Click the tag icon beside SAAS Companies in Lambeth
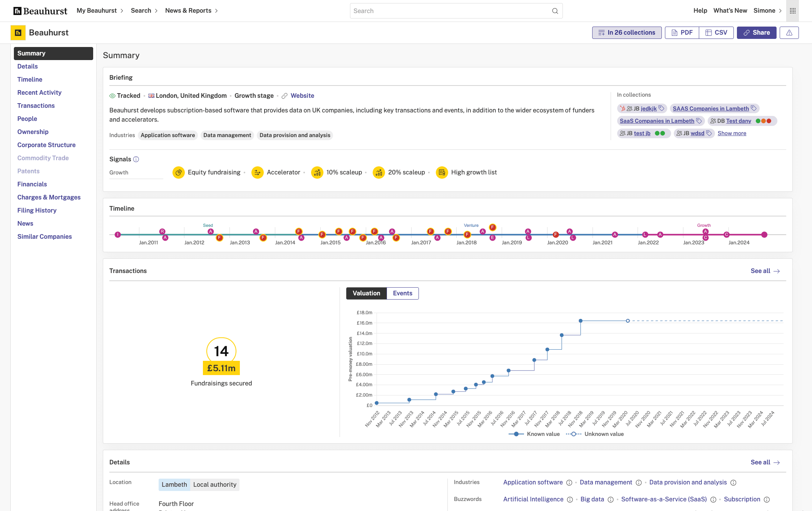812x511 pixels. [754, 109]
